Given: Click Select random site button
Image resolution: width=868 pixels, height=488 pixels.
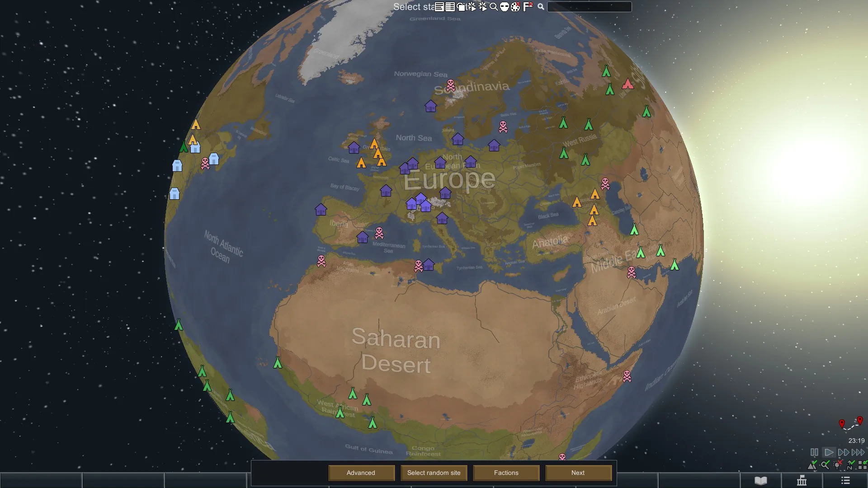Looking at the screenshot, I should [434, 473].
